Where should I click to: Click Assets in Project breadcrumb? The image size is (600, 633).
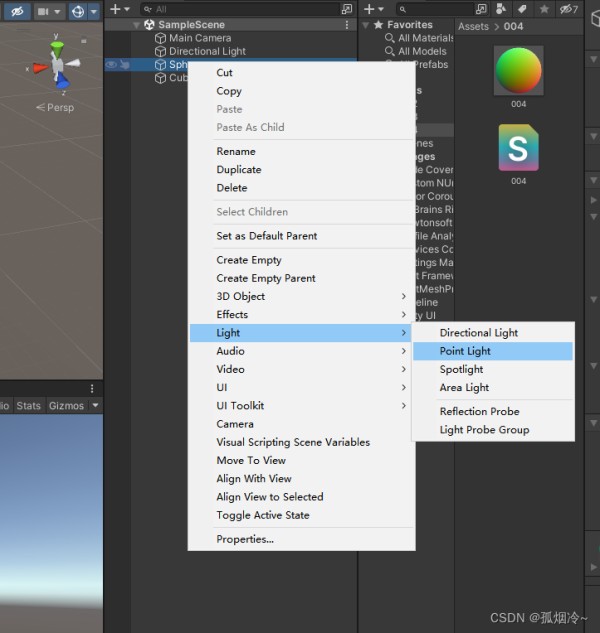[x=473, y=27]
